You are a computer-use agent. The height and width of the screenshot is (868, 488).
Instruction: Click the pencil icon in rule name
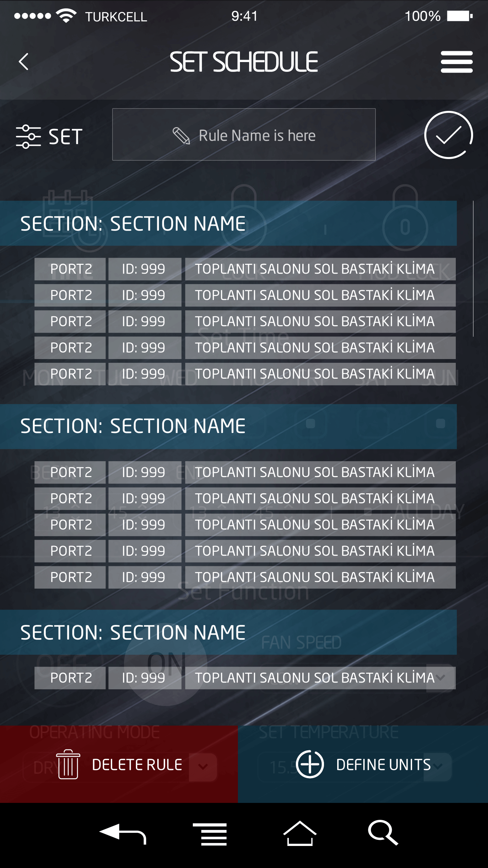pyautogui.click(x=181, y=136)
